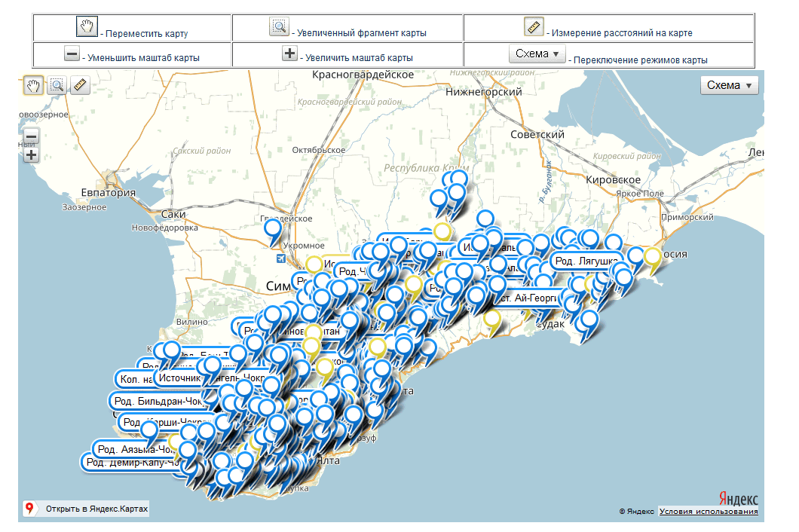The width and height of the screenshot is (799, 532).
Task: Click the Сакский район label
Action: coord(201,151)
